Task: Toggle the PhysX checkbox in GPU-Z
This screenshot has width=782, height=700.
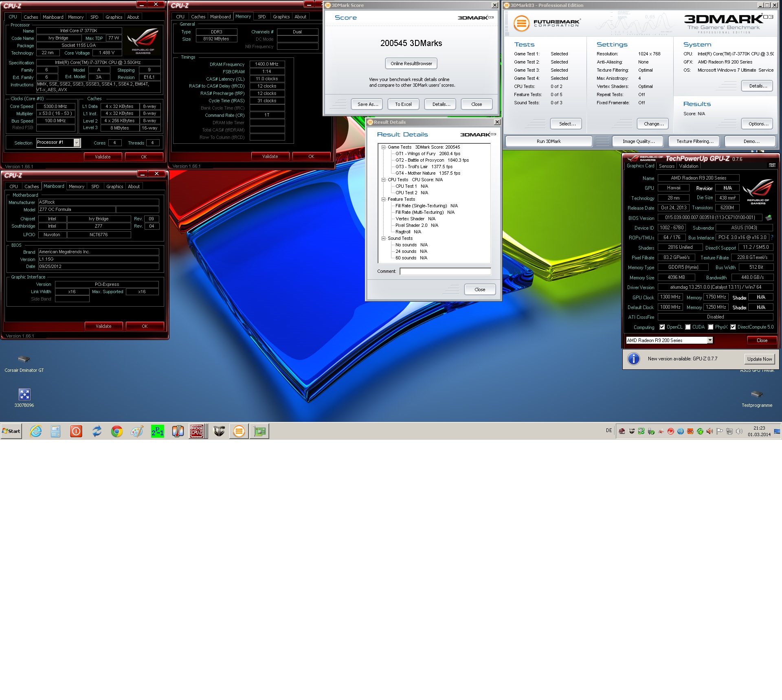Action: [x=711, y=327]
